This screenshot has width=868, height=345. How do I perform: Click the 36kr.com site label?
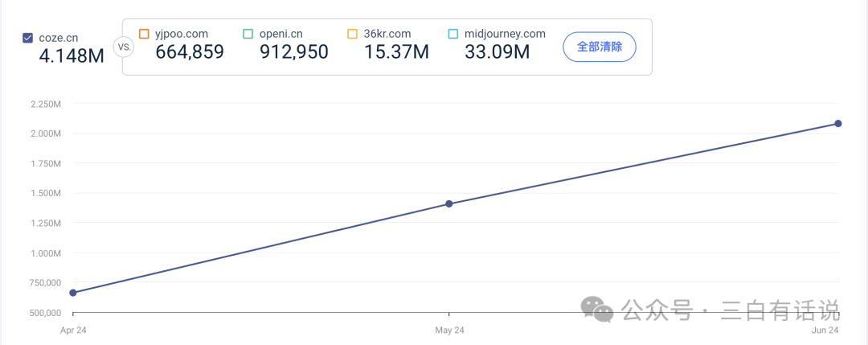pos(387,34)
